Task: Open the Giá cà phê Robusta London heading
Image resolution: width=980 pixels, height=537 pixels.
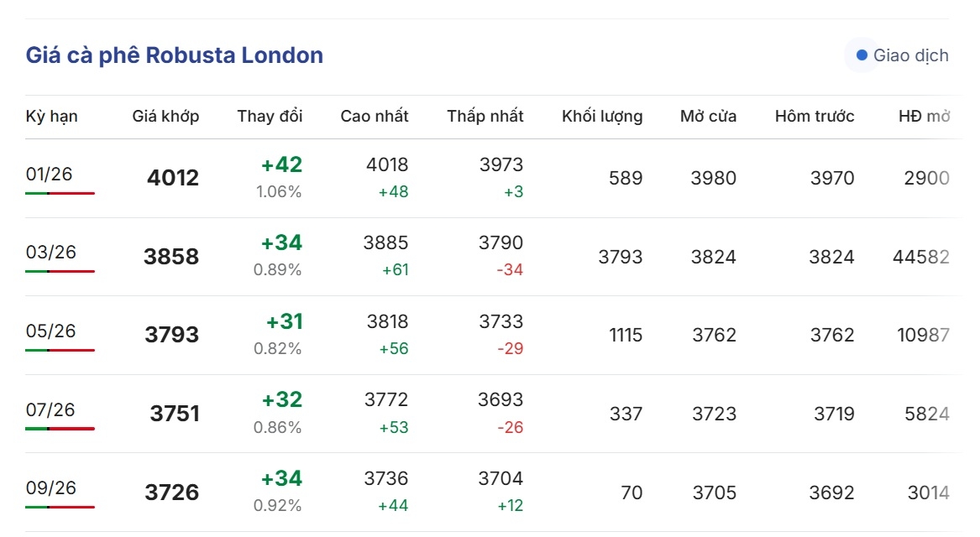Action: (x=175, y=55)
